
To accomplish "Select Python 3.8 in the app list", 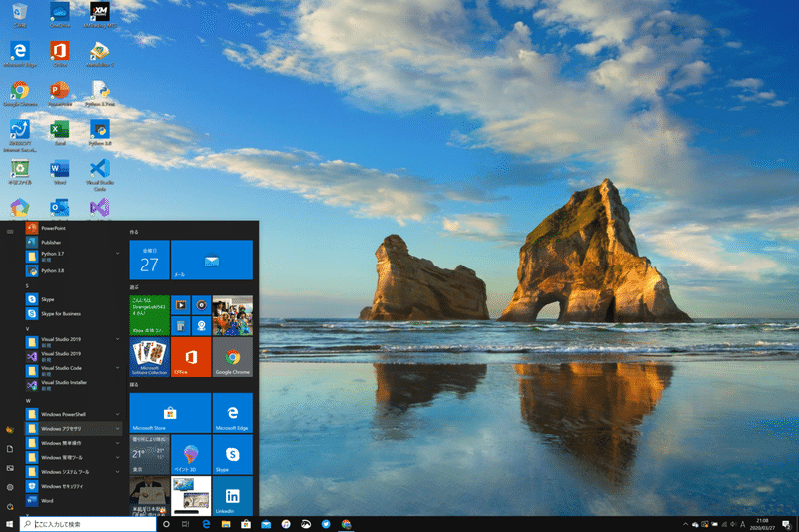I will [x=74, y=270].
